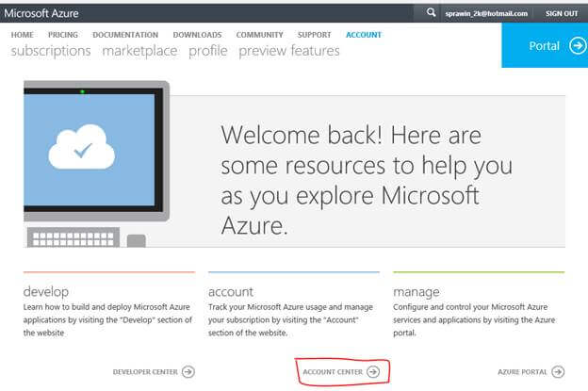Open the profile tab
Viewport: 588px width, 391px height.
click(207, 51)
